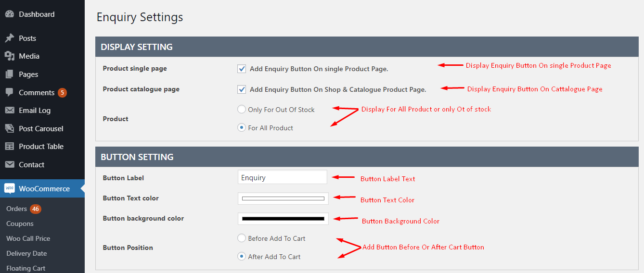
Task: Click the Product Table icon
Action: pos(10,147)
